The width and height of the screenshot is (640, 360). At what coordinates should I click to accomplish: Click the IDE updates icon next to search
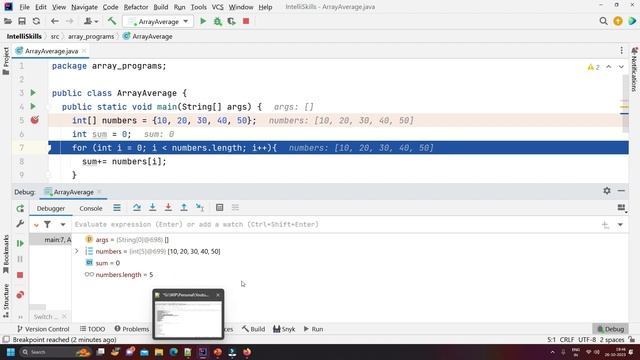pyautogui.click(x=618, y=21)
